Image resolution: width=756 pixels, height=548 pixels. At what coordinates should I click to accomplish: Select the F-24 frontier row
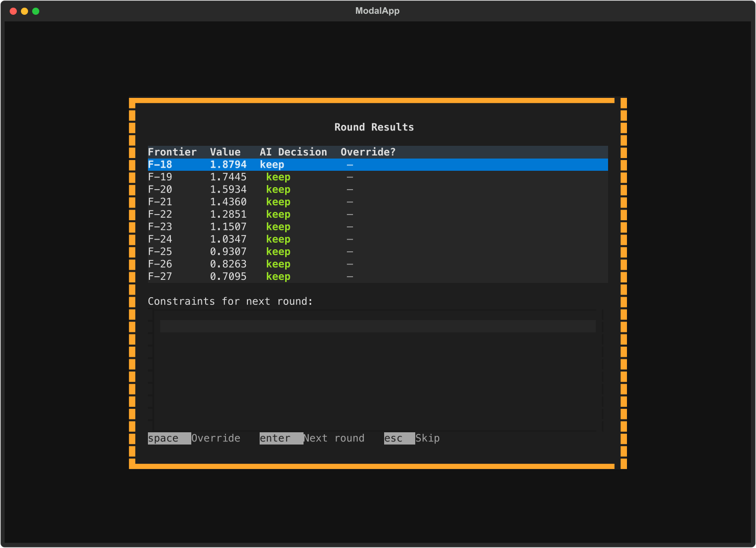(377, 239)
